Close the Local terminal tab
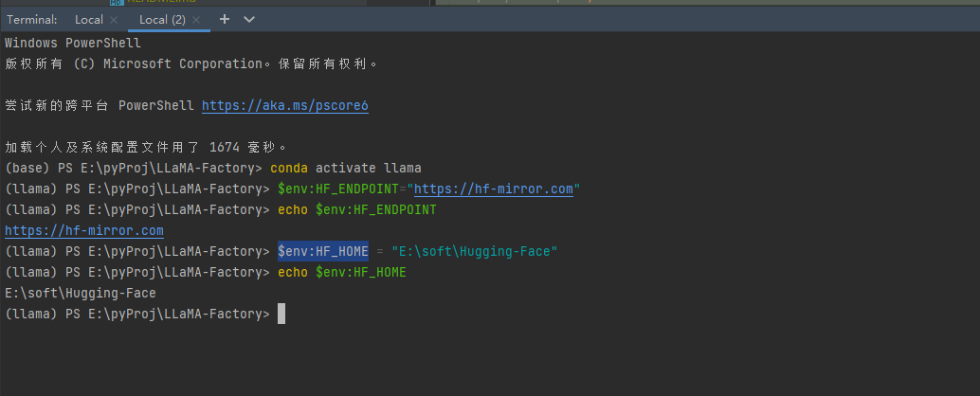This screenshot has height=396, width=980. 114,20
